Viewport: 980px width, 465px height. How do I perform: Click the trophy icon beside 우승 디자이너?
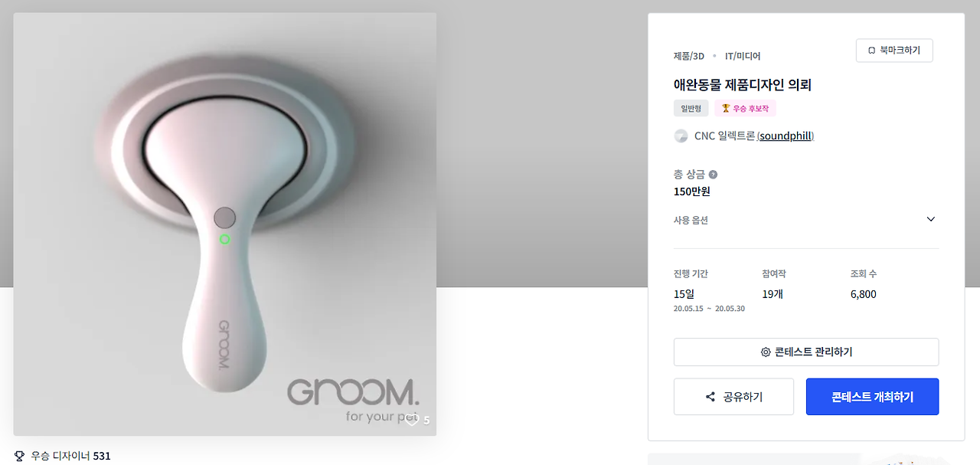19,456
